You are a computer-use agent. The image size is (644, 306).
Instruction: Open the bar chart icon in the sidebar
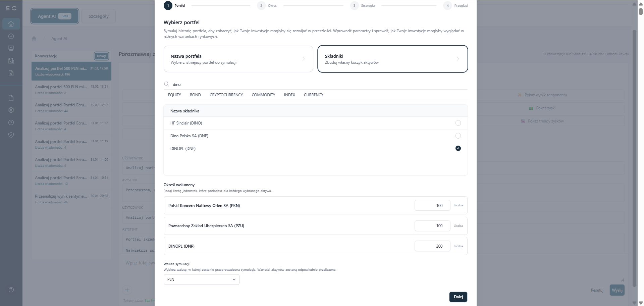11,61
